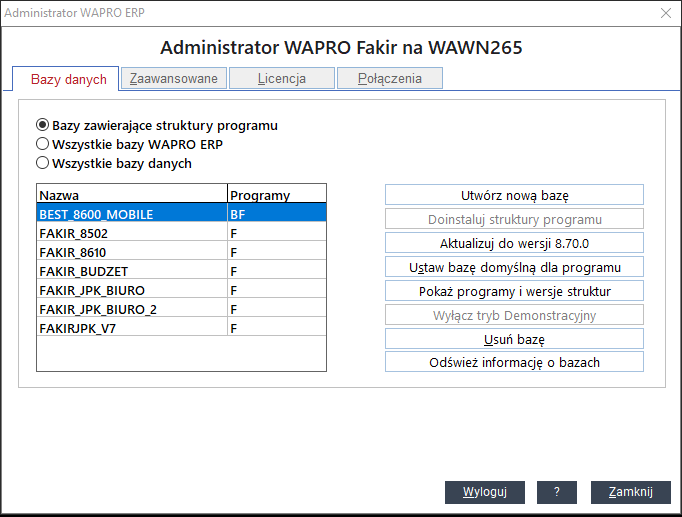This screenshot has height=517, width=682.
Task: Select the FAKIR_8502 database row
Action: pos(181,233)
